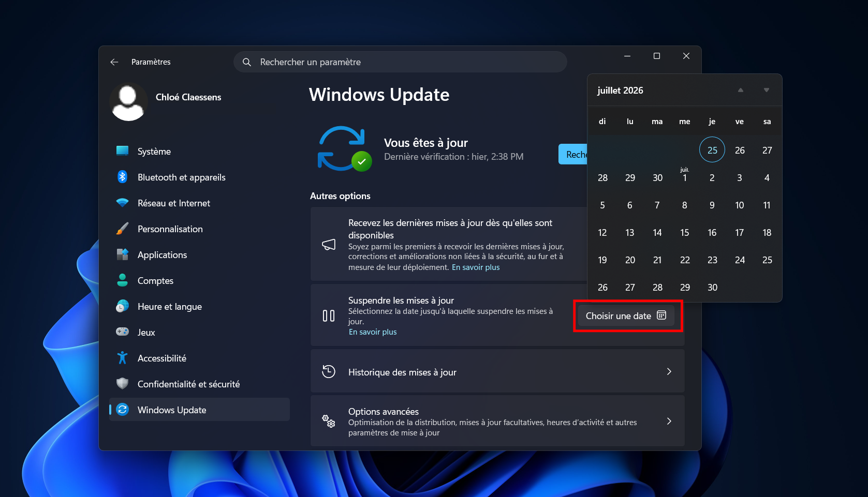
Task: Click the Réseau et Internet wifi icon
Action: [123, 203]
